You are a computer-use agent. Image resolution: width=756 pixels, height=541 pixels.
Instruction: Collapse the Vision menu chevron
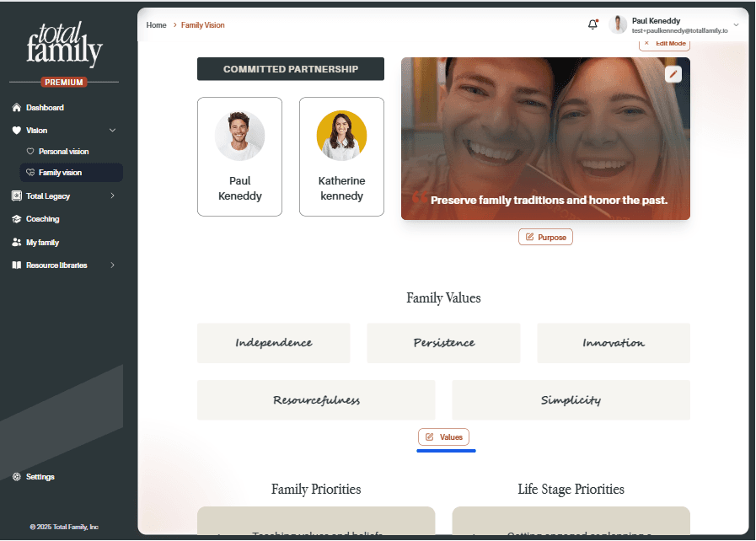click(112, 130)
